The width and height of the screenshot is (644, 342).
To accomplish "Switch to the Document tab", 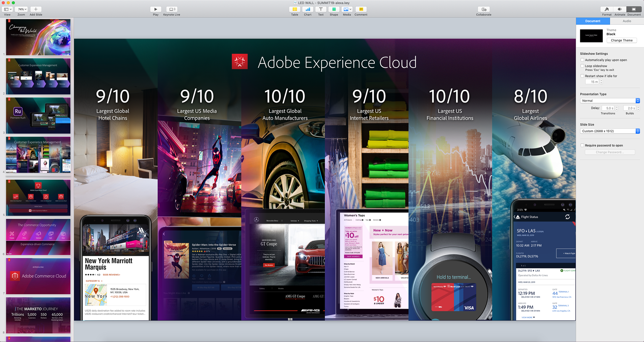I will [593, 21].
